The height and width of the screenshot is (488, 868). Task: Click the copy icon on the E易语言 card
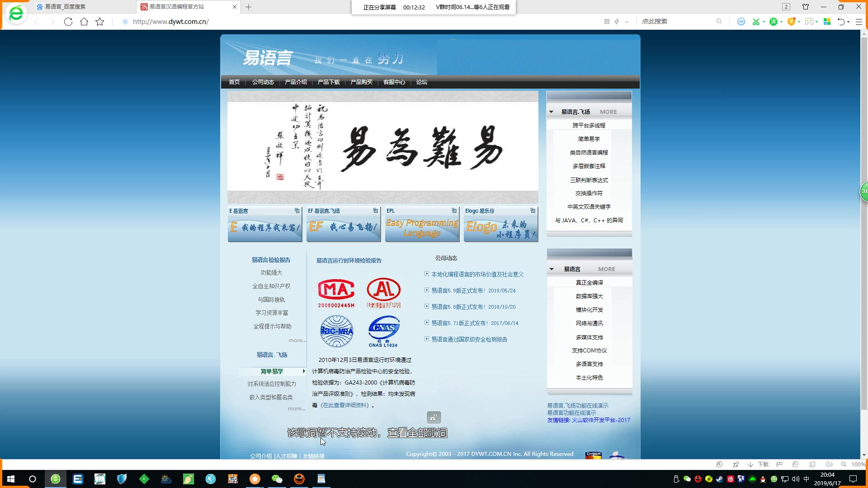(x=297, y=210)
